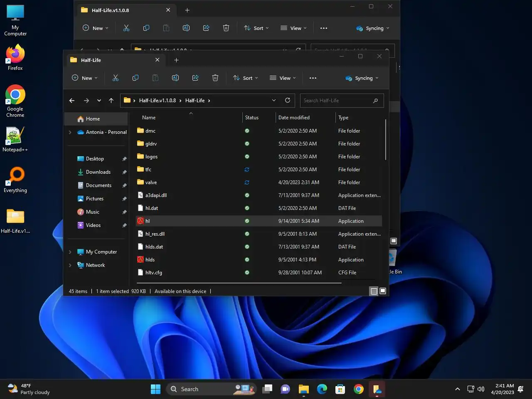Click Paste icon in Half-Life window toolbar
This screenshot has height=399, width=532.
[x=155, y=78]
